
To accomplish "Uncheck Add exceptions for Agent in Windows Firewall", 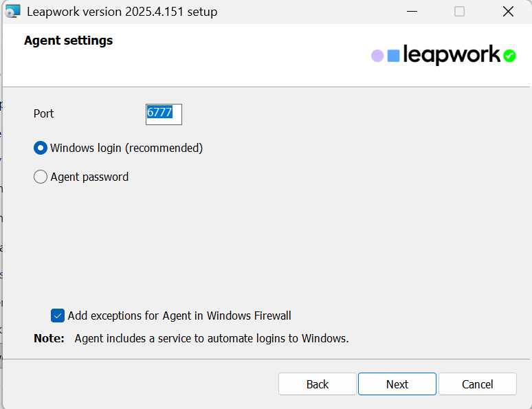I will point(58,316).
